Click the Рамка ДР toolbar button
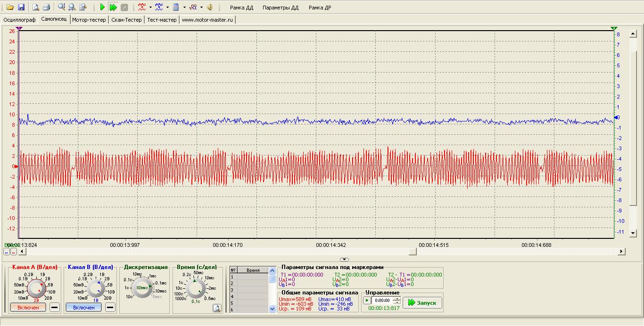This screenshot has width=644, height=326. pos(320,8)
